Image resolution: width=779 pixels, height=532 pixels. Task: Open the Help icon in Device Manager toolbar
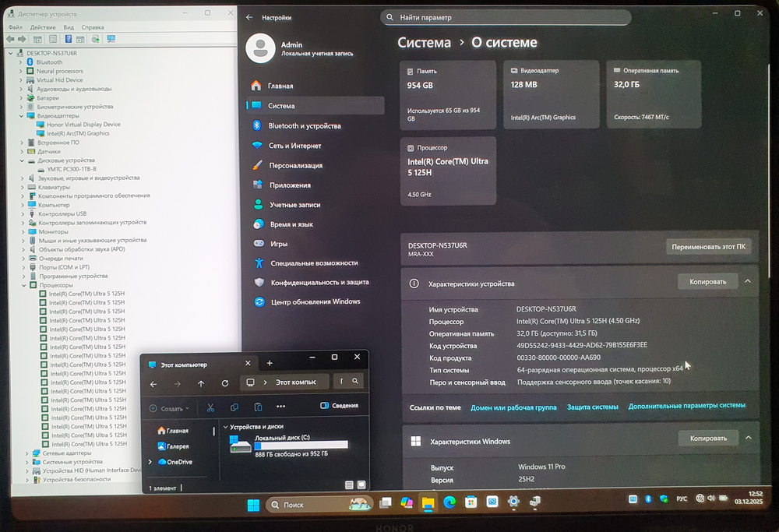coord(68,38)
